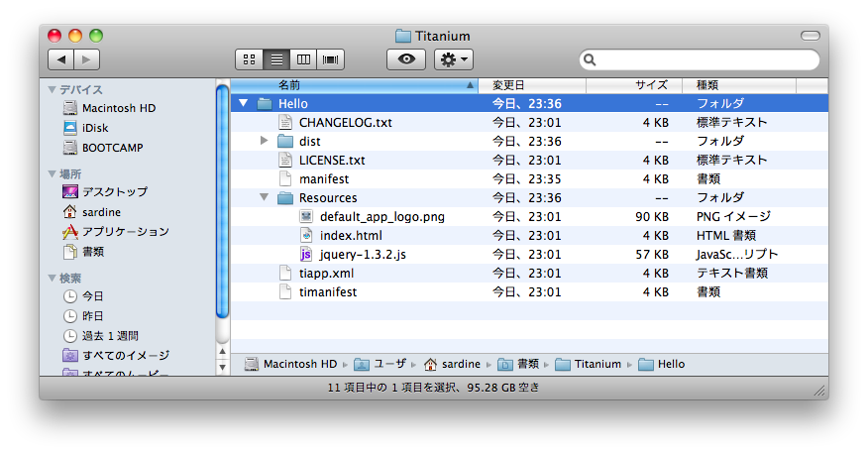Collapse the 検索 sidebar section
Image resolution: width=868 pixels, height=454 pixels.
[53, 278]
